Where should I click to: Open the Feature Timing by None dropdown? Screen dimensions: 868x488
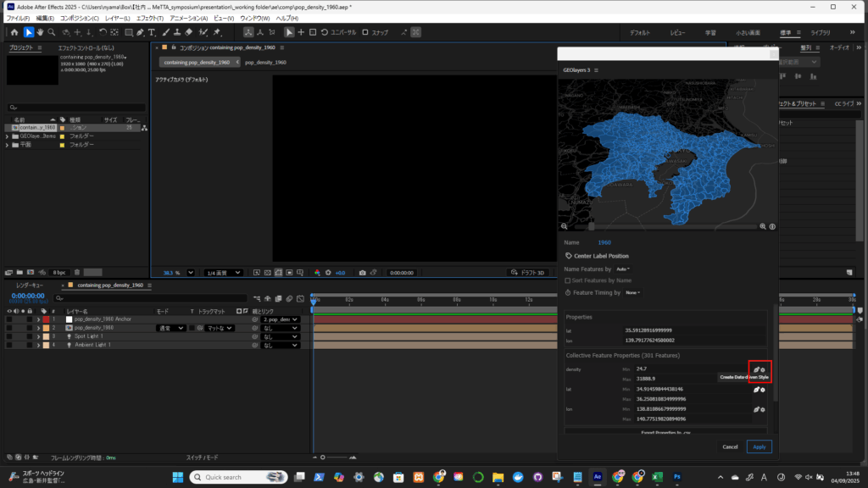tap(632, 292)
